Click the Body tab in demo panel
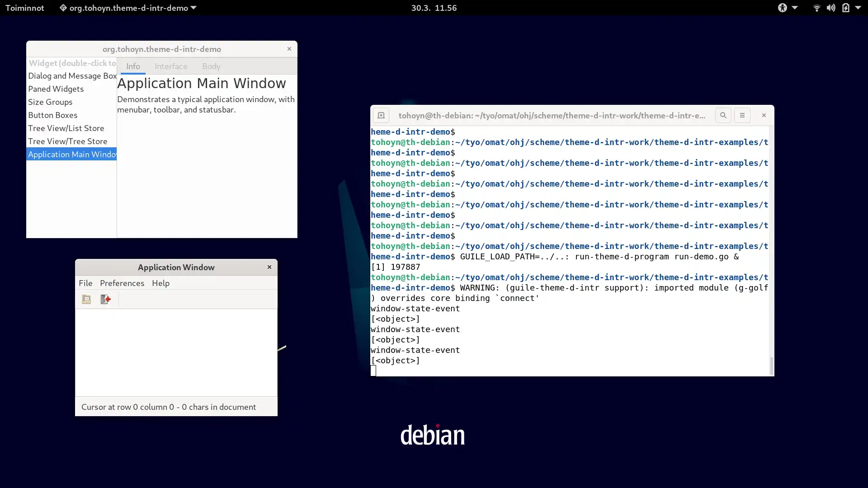This screenshot has width=868, height=488. pos(211,66)
